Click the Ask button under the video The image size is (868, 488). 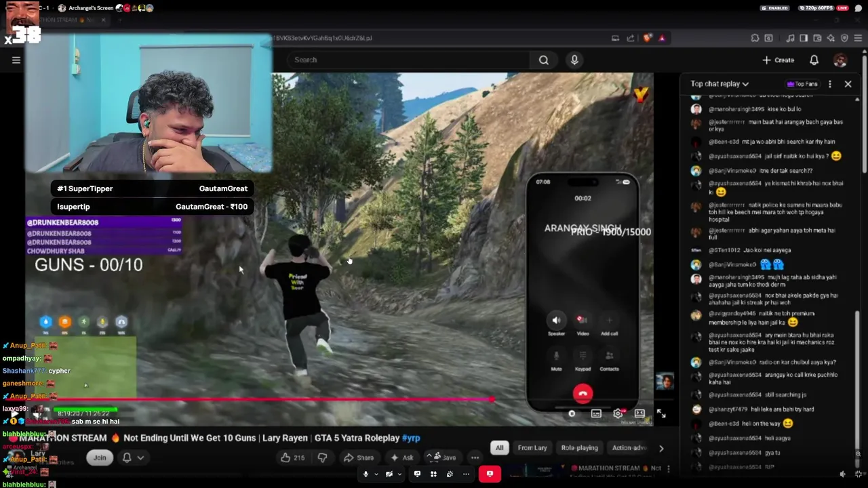(x=401, y=457)
